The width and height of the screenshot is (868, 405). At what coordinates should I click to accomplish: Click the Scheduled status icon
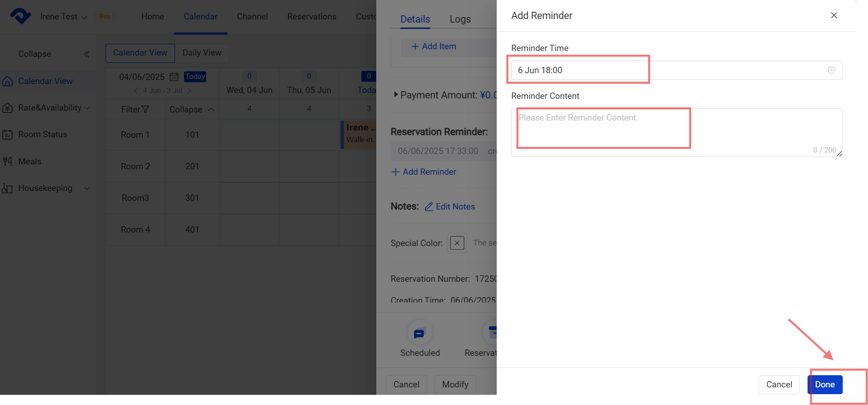(x=419, y=333)
